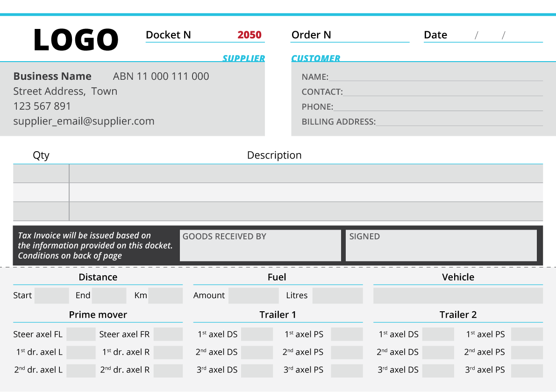Click the Fuel Litres field

pyautogui.click(x=337, y=296)
